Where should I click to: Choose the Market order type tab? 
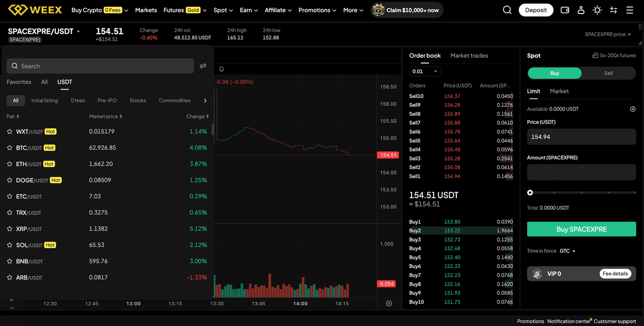point(559,91)
